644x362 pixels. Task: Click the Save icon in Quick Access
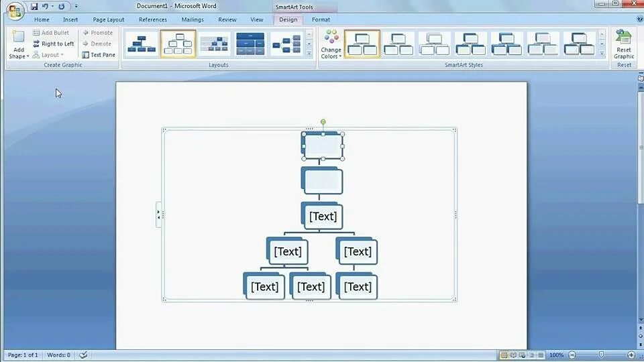[34, 7]
